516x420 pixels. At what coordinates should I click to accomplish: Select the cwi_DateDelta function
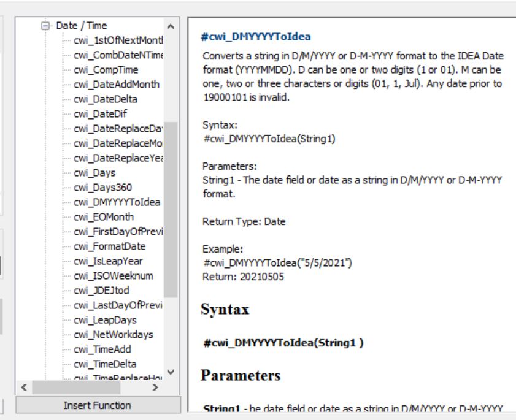point(106,99)
